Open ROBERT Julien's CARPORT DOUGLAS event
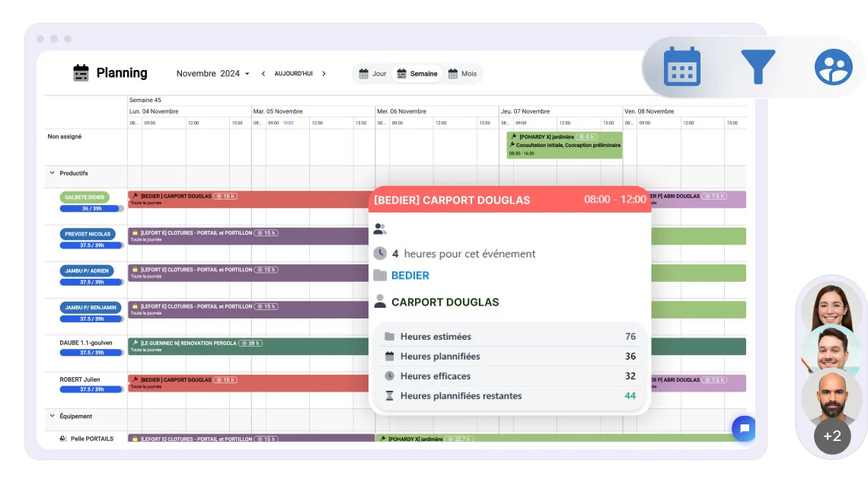Screen dimensions: 868x483 248,383
